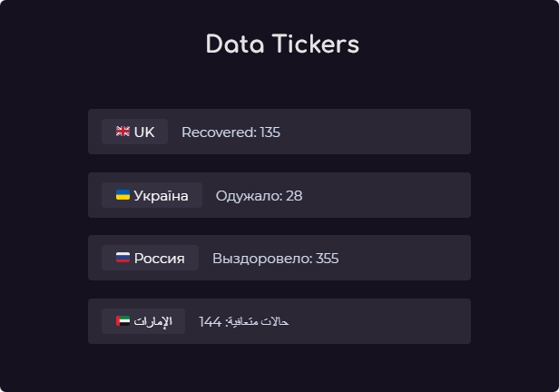Select the Россия country badge label
Image resolution: width=559 pixels, height=392 pixels.
[159, 259]
